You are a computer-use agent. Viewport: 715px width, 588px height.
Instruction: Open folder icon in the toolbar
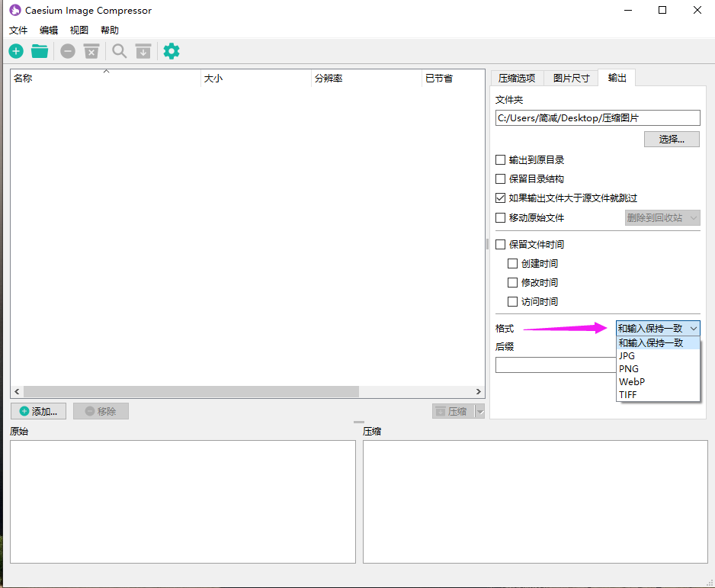tap(40, 51)
